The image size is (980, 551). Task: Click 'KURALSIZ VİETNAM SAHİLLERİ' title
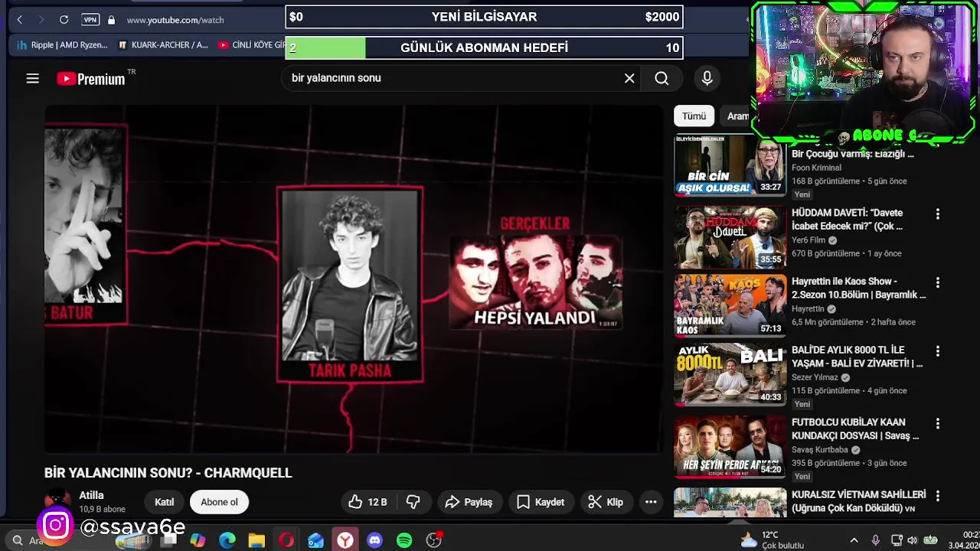point(859,501)
